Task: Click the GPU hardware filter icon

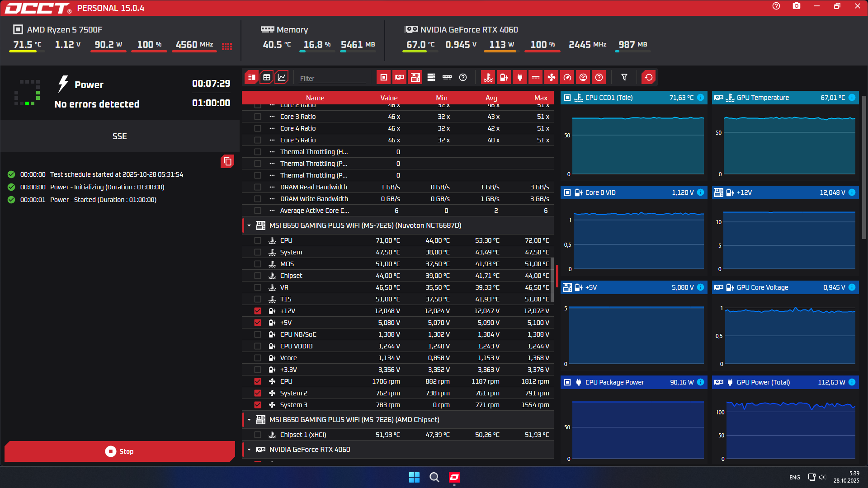Action: click(x=400, y=77)
